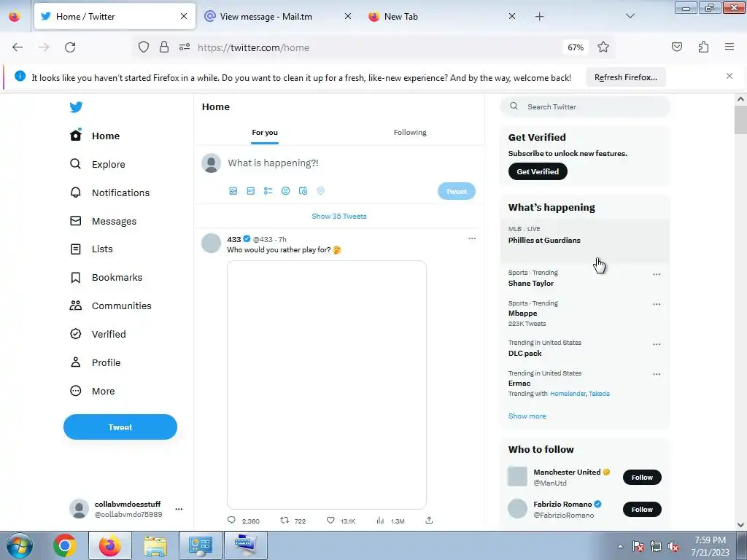Open Firefox application hamburger menu

click(x=729, y=47)
